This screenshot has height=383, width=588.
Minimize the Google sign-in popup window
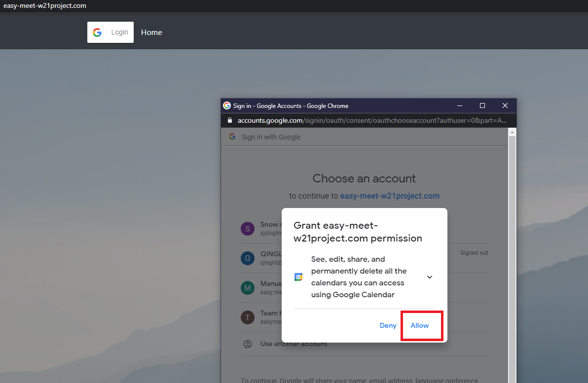(460, 105)
